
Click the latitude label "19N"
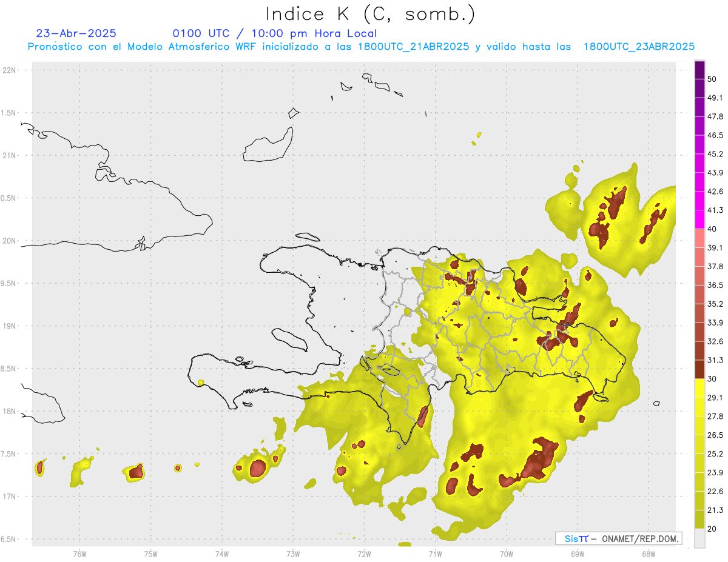pos(9,326)
